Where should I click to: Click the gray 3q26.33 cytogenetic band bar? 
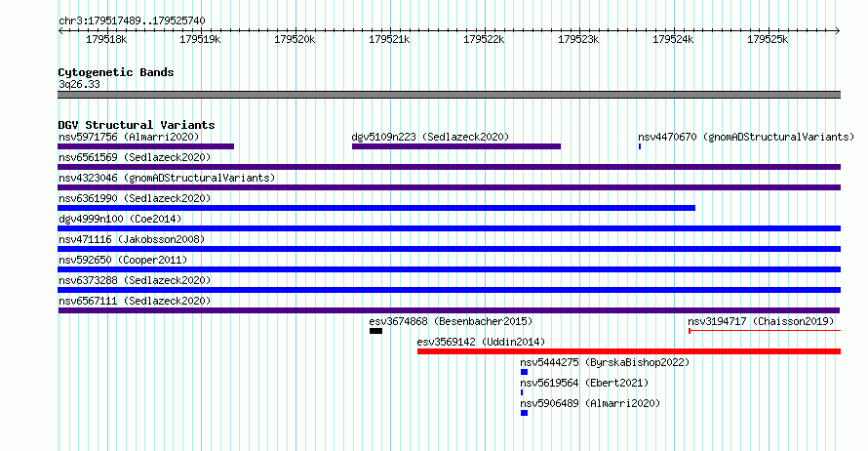(449, 95)
